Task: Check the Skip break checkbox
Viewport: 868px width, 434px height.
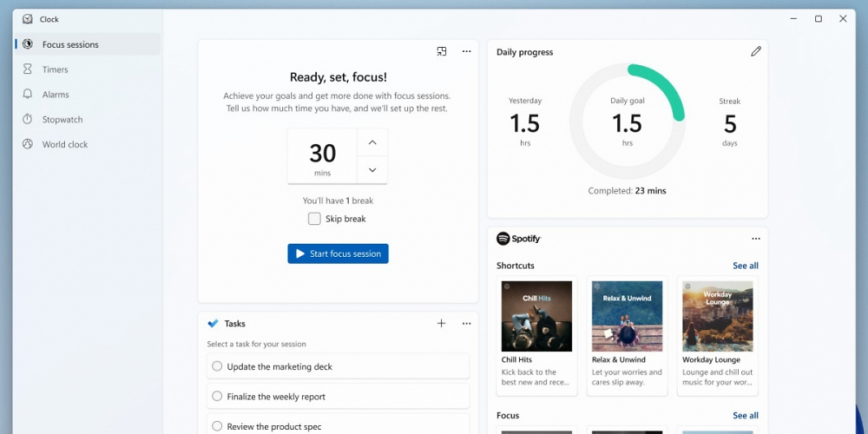Action: 314,219
